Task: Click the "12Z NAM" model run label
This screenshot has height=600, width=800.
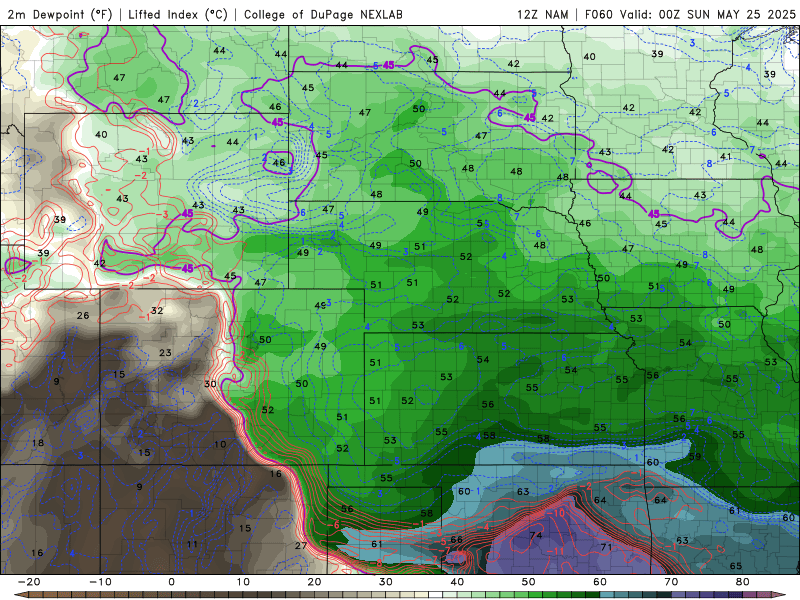Action: click(x=542, y=14)
